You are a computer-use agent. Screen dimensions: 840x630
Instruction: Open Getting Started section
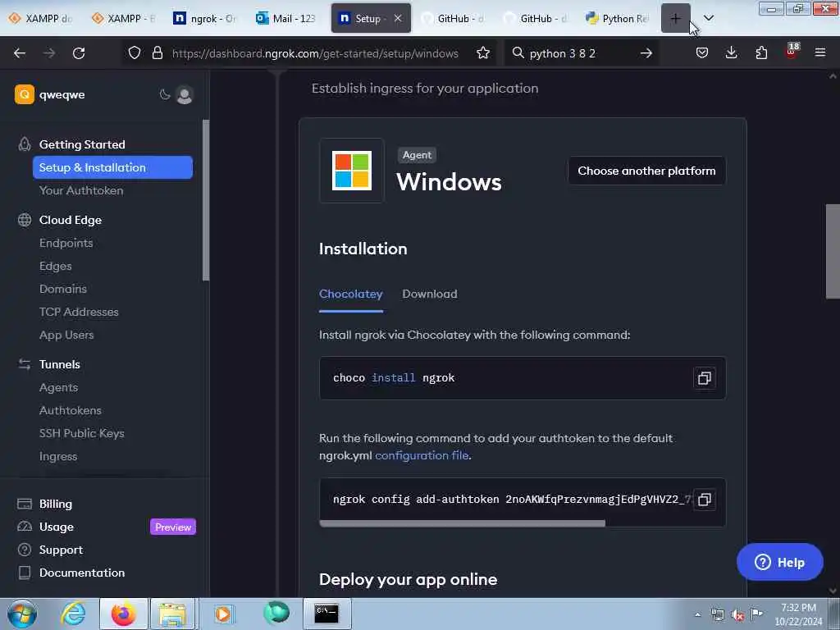coord(82,144)
